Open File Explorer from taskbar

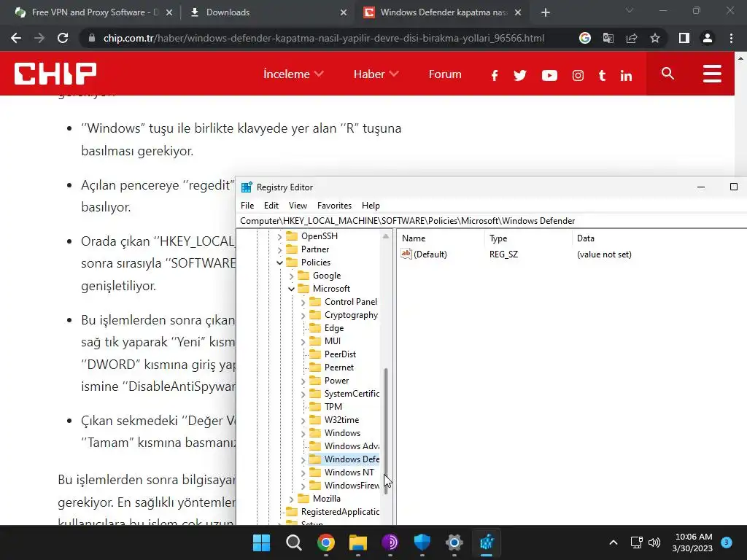(x=357, y=542)
